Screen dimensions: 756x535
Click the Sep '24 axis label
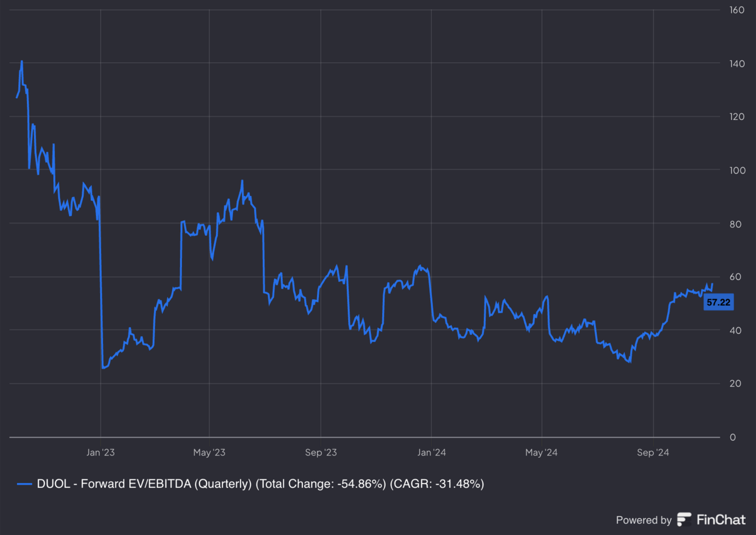coord(653,452)
